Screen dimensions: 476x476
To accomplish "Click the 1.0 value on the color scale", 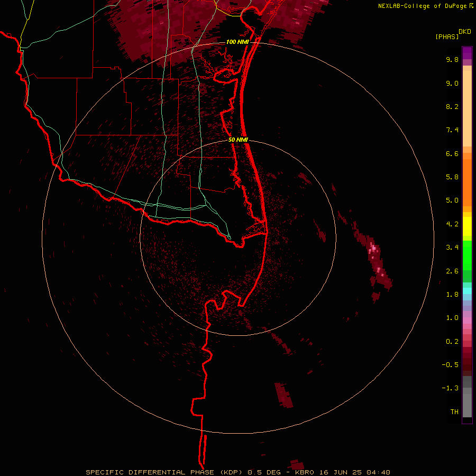I will pos(452,318).
